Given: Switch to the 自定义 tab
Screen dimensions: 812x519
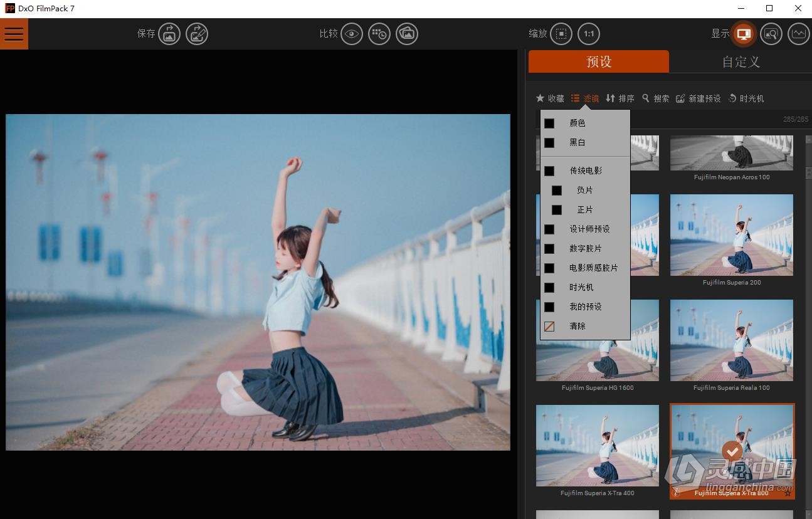Looking at the screenshot, I should point(741,61).
